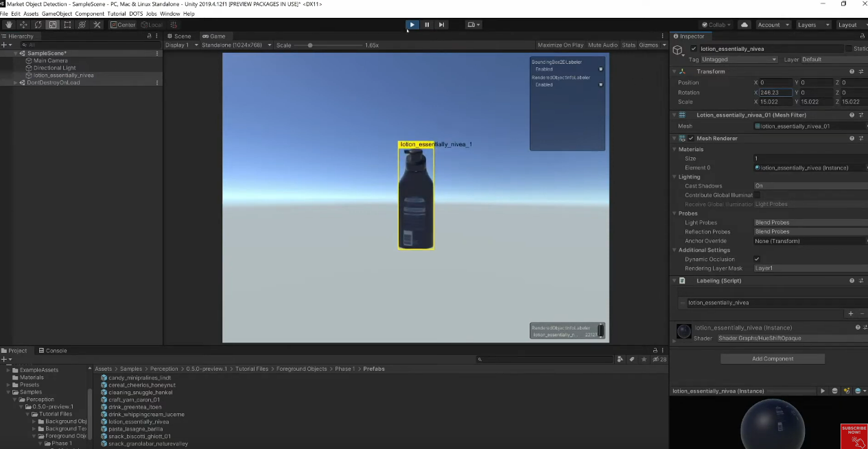Click the Pause button
The height and width of the screenshot is (449, 868).
pos(427,25)
